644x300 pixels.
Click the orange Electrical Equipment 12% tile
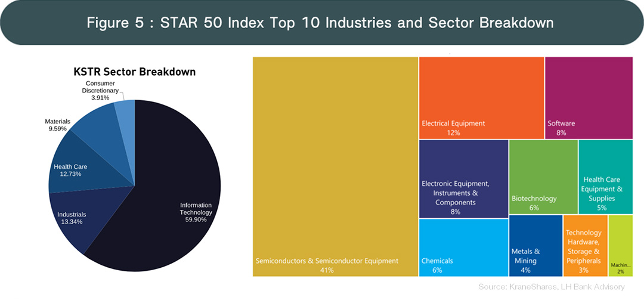pyautogui.click(x=481, y=97)
